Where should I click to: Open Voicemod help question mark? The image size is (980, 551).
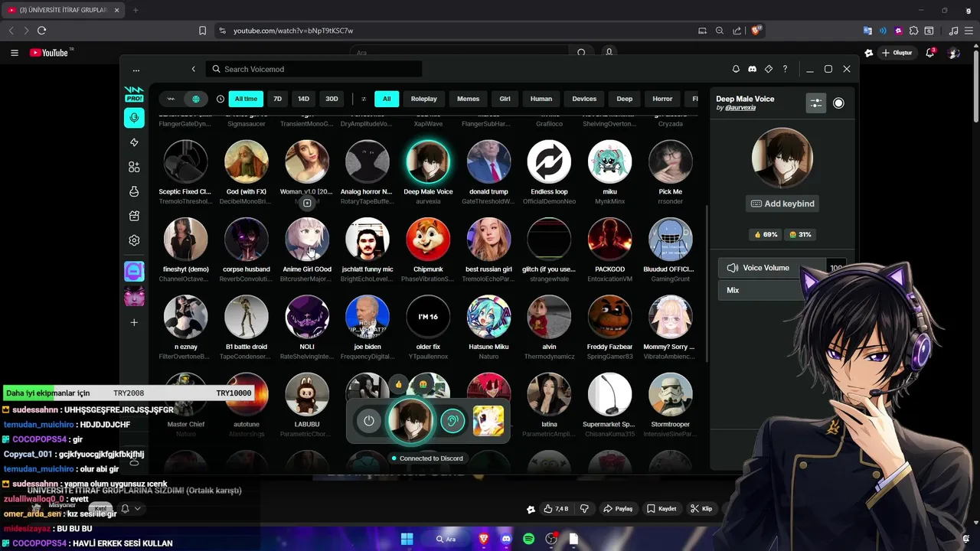pos(785,69)
